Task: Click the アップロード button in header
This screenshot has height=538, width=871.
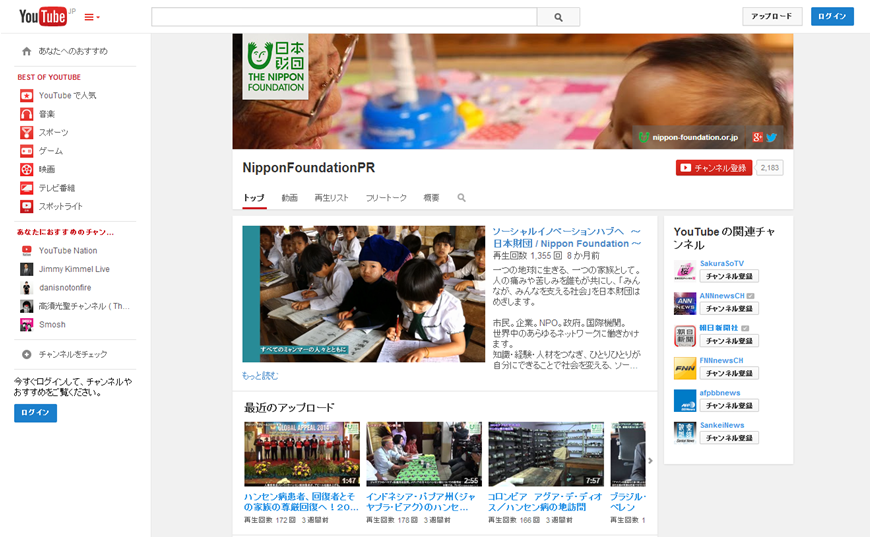Action: tap(772, 16)
